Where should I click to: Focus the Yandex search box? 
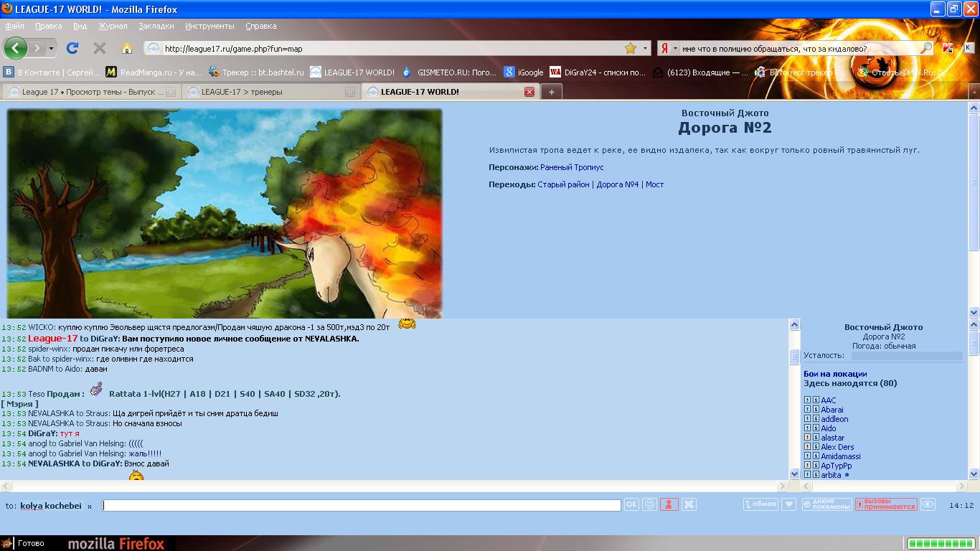[800, 49]
